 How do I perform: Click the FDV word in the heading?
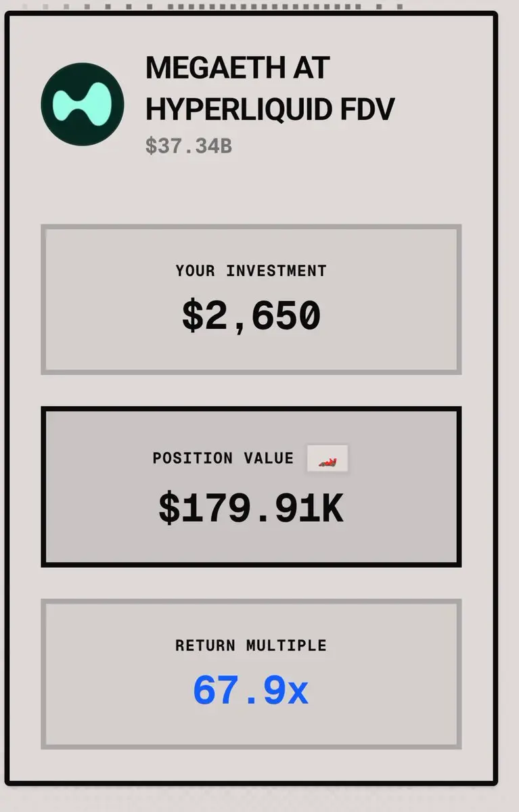click(366, 109)
